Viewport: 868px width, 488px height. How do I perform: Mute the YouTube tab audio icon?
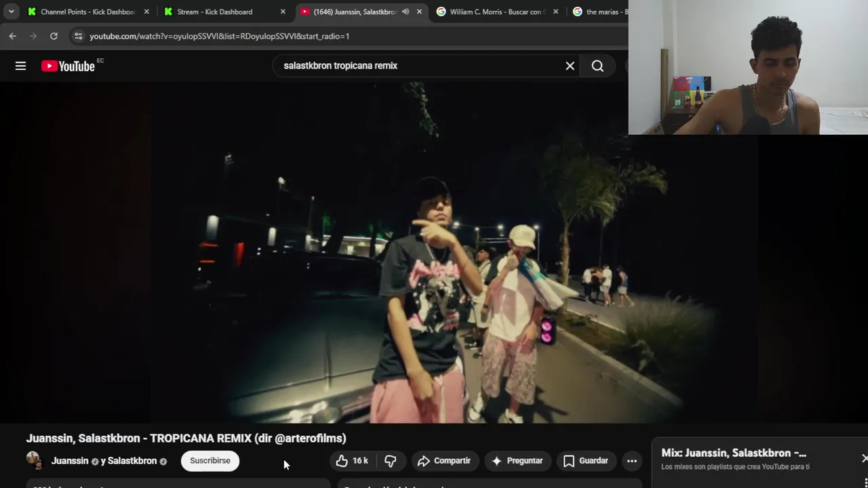click(x=406, y=12)
